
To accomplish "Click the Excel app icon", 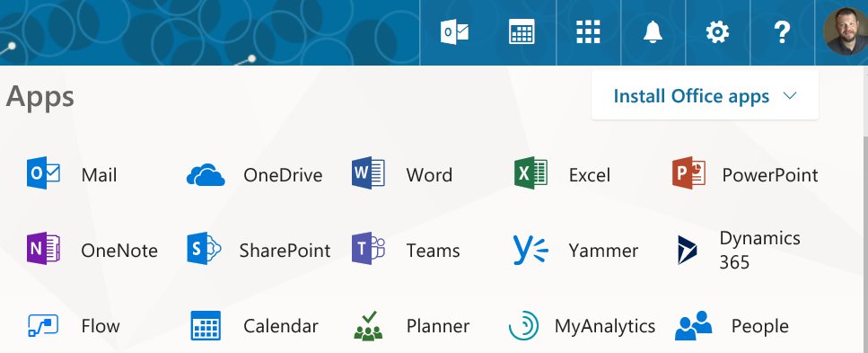I will click(x=530, y=172).
